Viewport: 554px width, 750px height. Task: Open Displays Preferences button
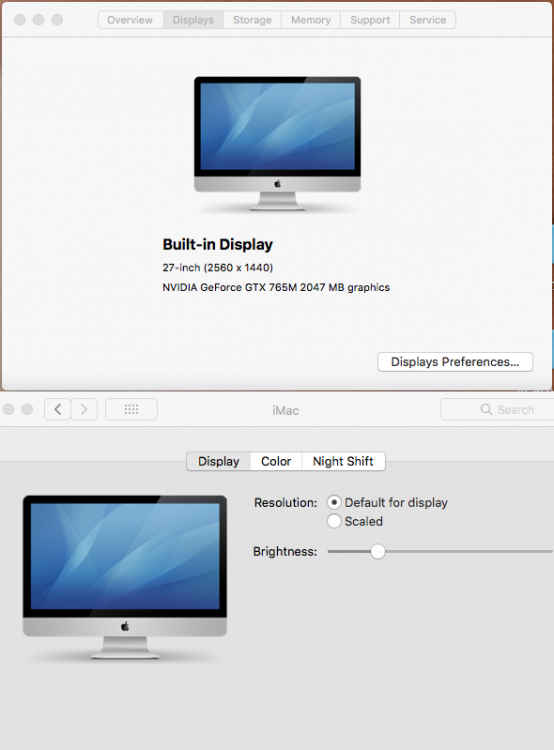[455, 362]
